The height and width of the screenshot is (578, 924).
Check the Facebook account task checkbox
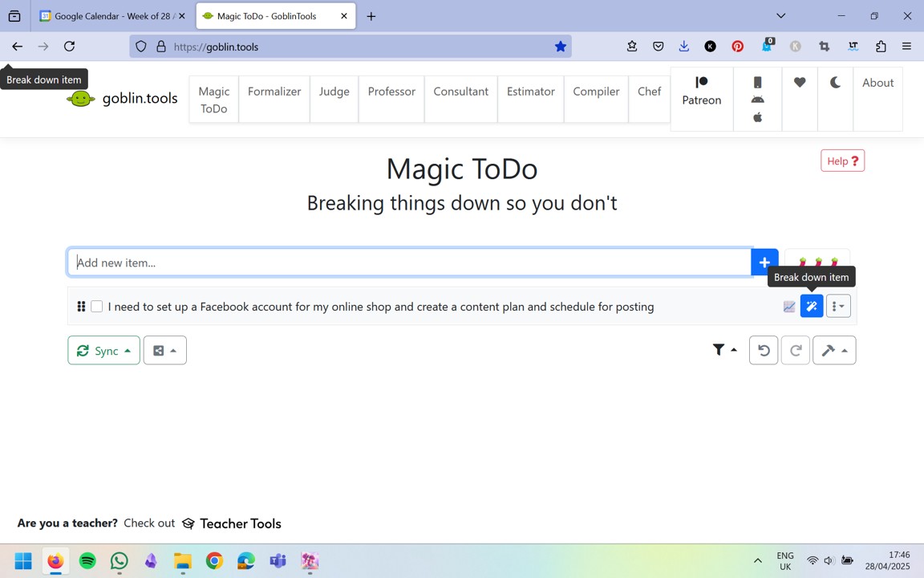point(97,306)
